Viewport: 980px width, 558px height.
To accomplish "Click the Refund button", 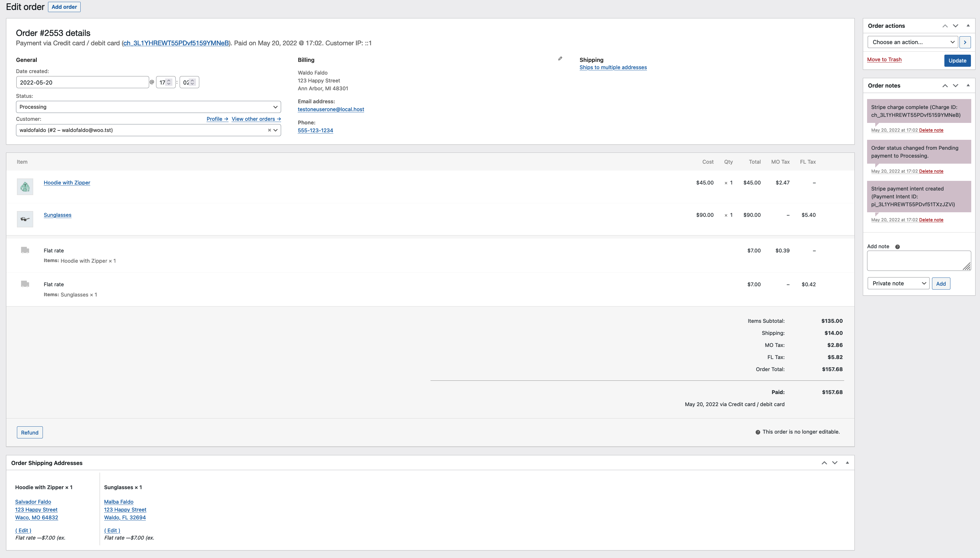I will tap(30, 432).
